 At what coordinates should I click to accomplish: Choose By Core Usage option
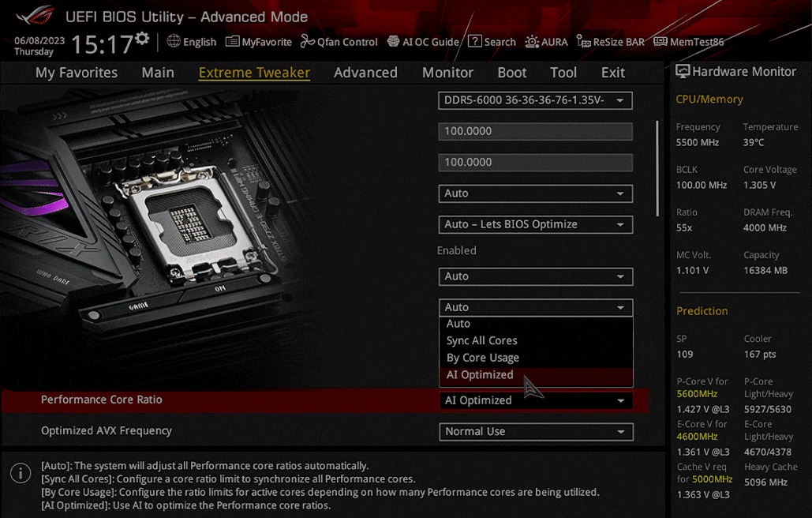tap(536, 358)
